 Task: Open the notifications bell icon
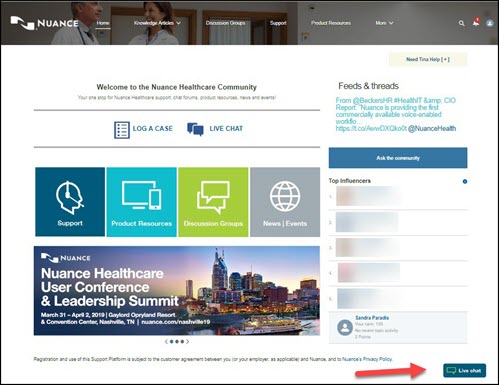pos(476,22)
